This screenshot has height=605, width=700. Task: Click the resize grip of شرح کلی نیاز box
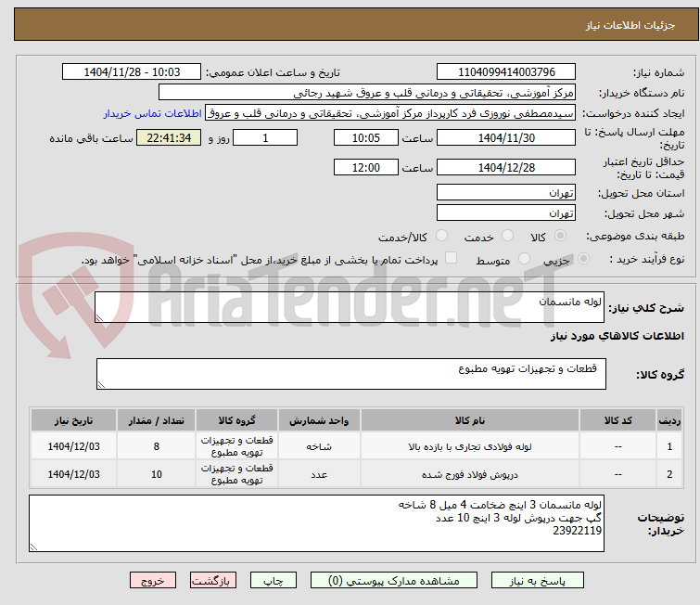pyautogui.click(x=99, y=317)
